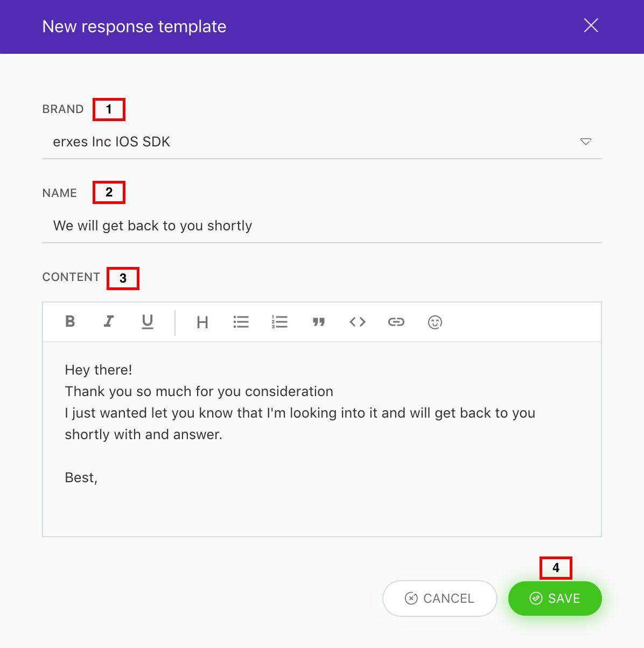Insert a blockquote with the quote icon
Screen dimensions: 644x648
click(x=319, y=322)
